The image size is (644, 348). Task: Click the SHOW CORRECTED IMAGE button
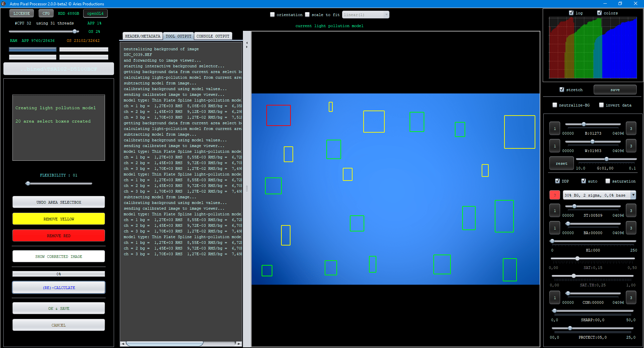(x=59, y=256)
